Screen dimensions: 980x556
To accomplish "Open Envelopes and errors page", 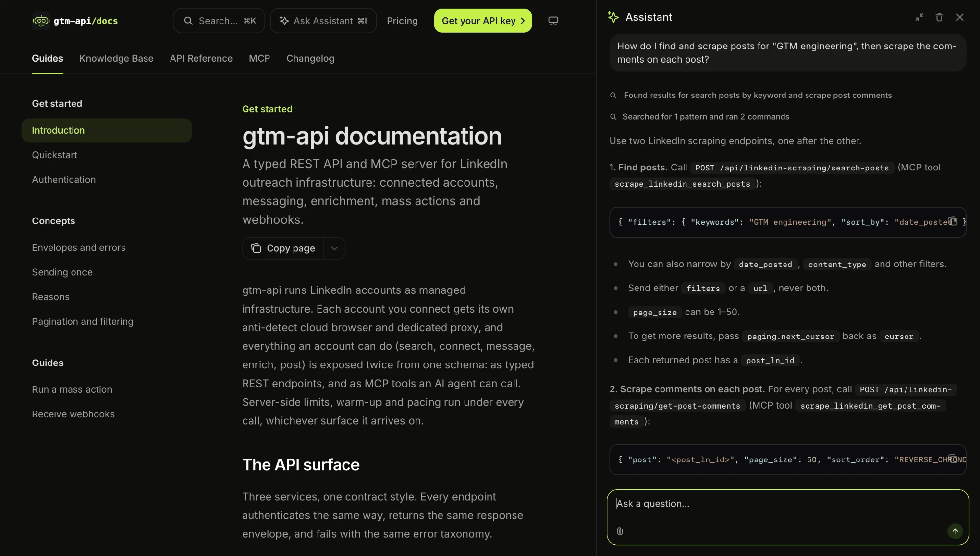I will (78, 247).
